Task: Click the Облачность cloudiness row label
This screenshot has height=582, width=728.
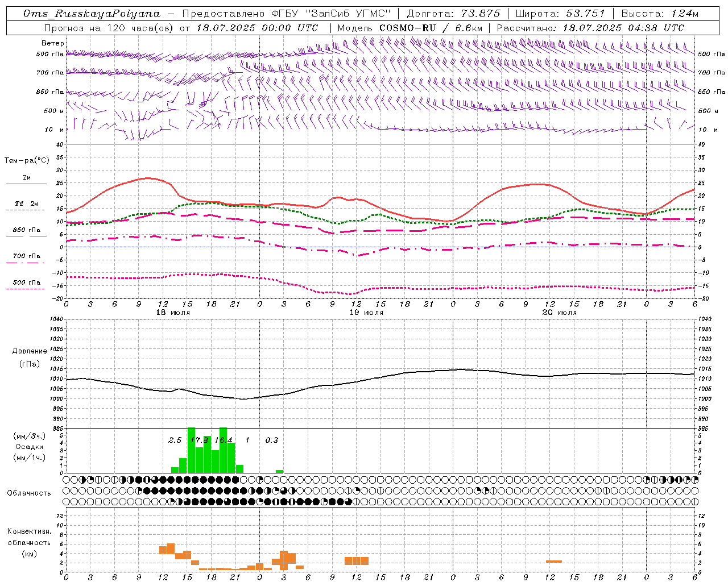Action: (x=29, y=493)
